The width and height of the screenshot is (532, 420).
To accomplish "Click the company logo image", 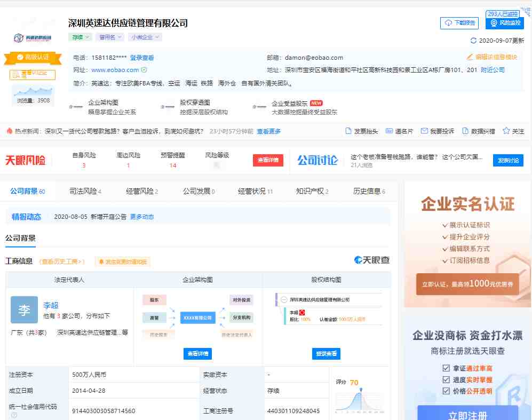I will coord(33,38).
